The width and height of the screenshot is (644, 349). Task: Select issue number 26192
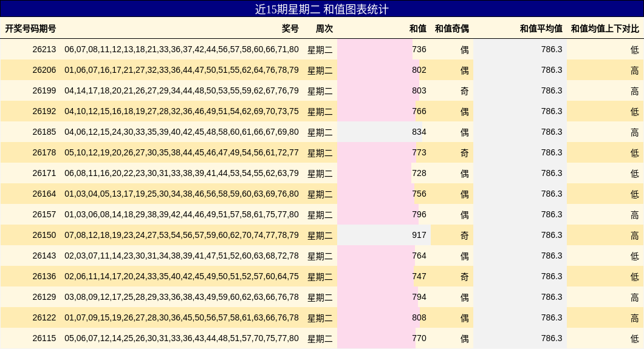(x=44, y=112)
